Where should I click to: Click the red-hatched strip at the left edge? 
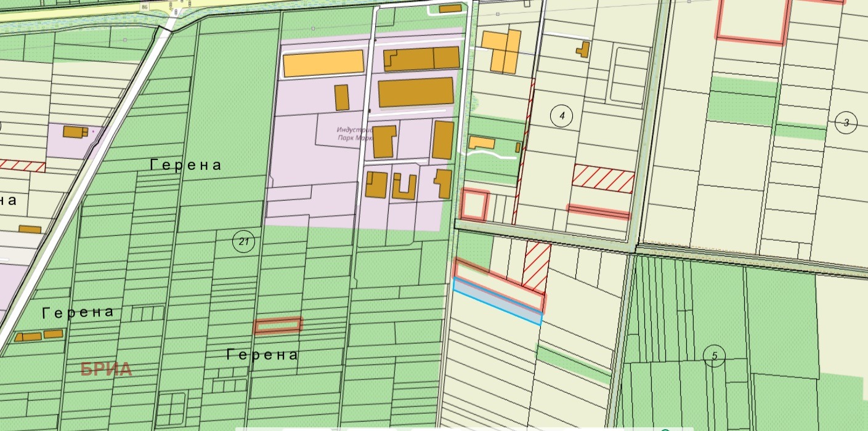coord(22,165)
